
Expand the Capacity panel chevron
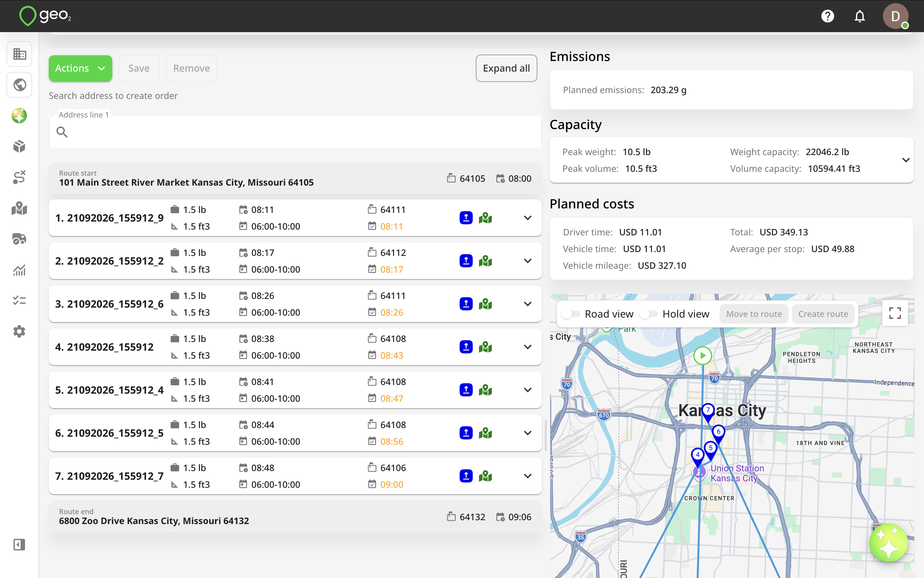coord(906,160)
